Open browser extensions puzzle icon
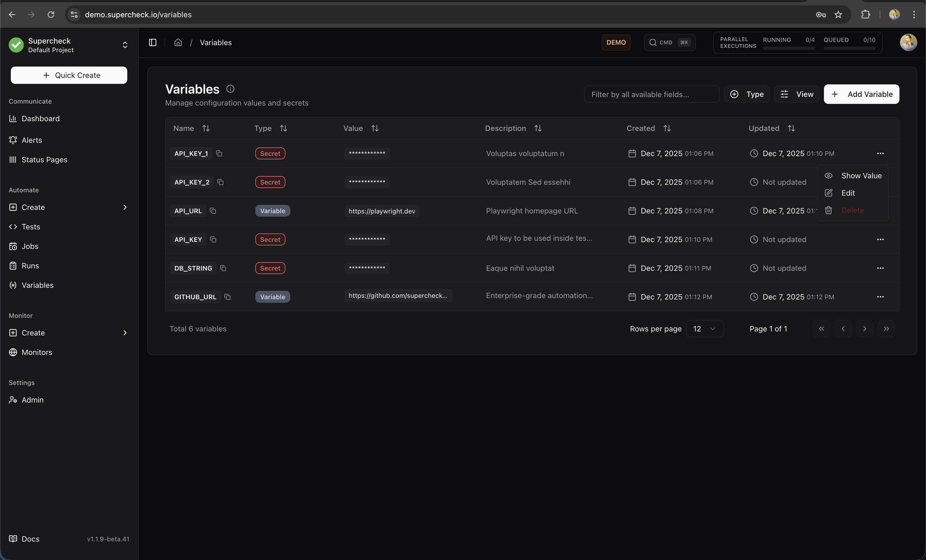Viewport: 926px width, 560px height. click(x=866, y=15)
